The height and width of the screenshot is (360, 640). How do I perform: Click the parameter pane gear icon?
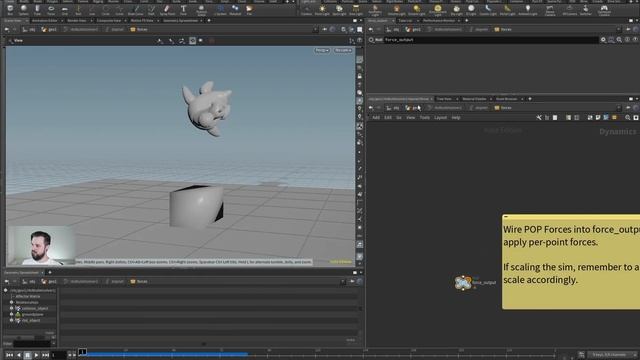click(603, 40)
